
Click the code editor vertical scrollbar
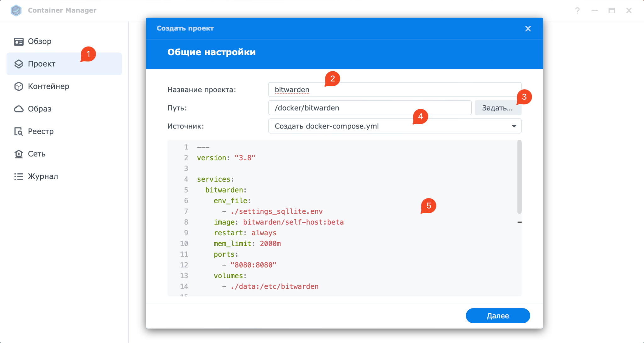(x=519, y=177)
